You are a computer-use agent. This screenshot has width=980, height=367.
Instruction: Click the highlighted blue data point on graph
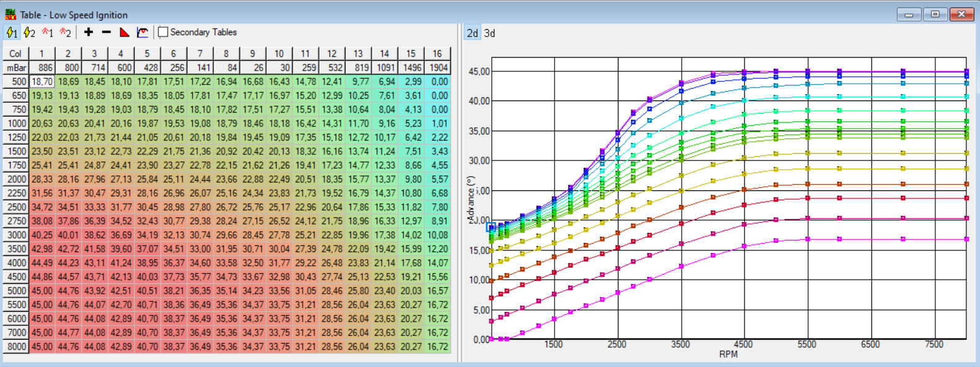click(x=491, y=228)
